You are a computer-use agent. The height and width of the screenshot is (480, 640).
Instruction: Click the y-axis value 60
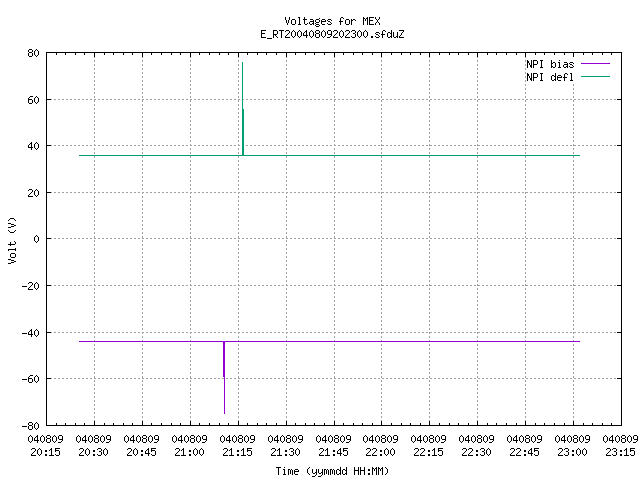33,100
